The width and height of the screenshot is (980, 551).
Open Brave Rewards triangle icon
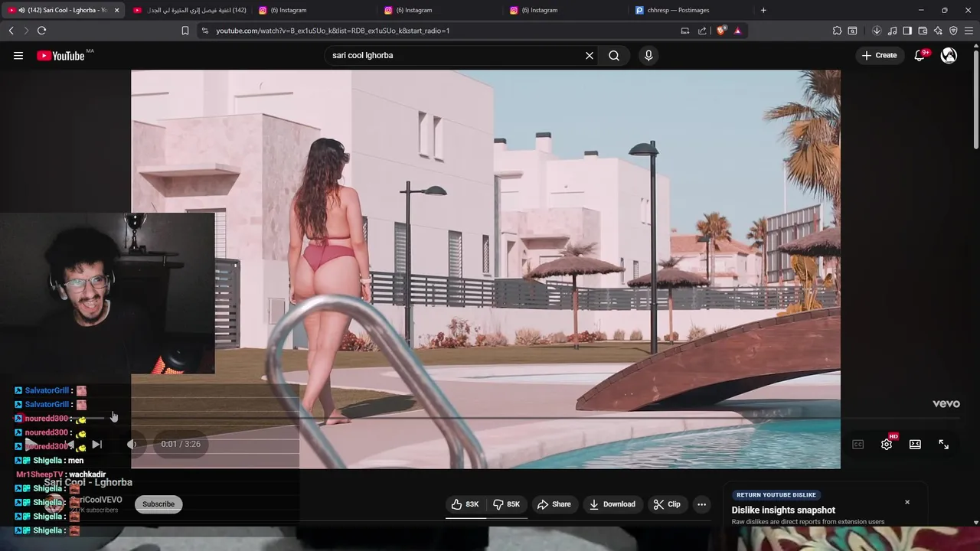pyautogui.click(x=737, y=31)
